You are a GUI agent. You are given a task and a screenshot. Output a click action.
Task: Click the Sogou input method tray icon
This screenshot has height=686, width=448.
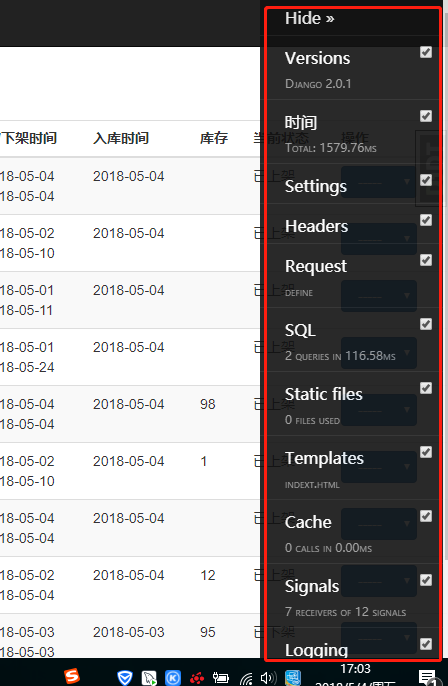(72, 676)
